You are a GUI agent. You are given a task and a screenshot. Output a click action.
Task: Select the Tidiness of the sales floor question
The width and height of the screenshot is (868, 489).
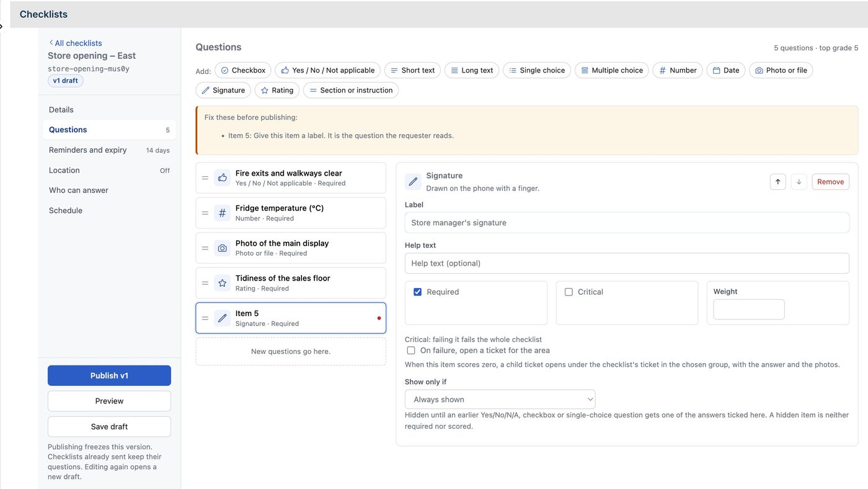tap(291, 283)
